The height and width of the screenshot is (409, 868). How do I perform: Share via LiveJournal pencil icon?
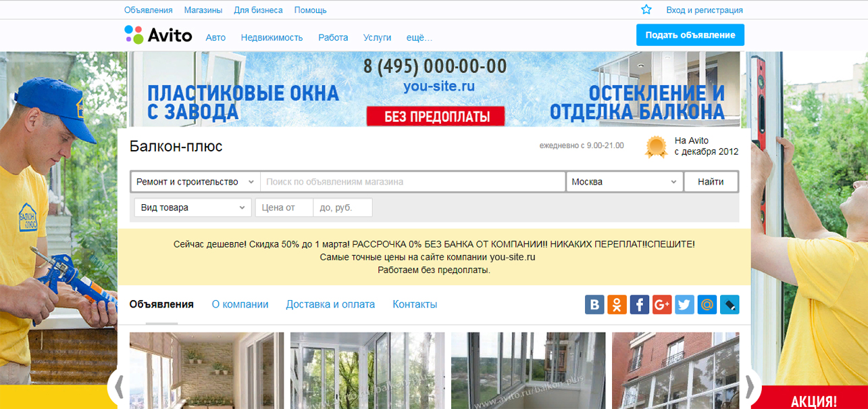click(730, 304)
